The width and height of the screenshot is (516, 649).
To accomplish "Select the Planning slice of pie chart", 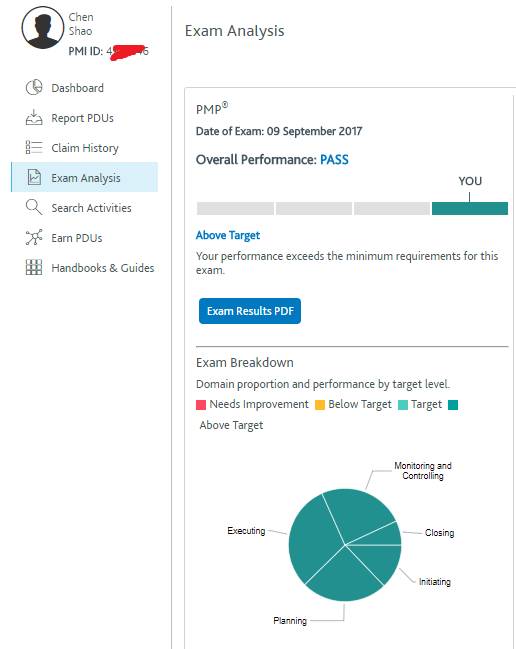I will pyautogui.click(x=344, y=577).
